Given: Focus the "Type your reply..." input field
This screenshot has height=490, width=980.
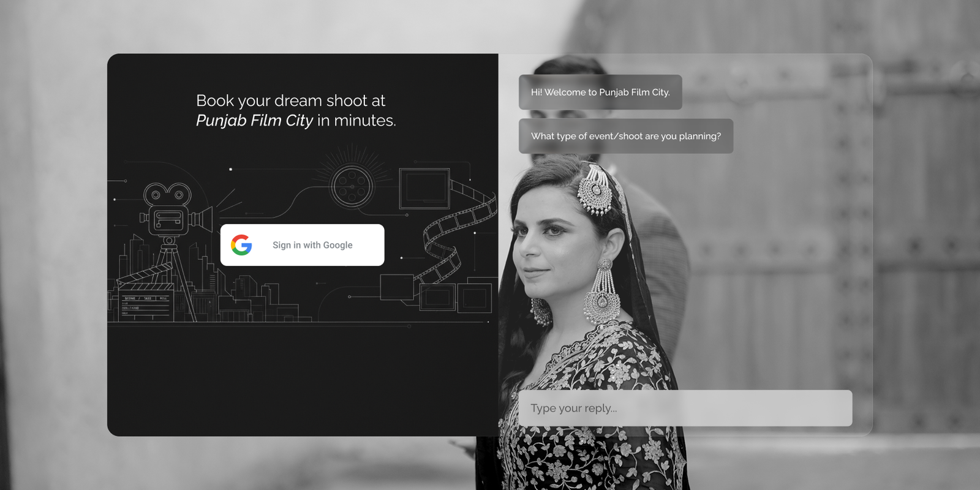Looking at the screenshot, I should pos(685,408).
